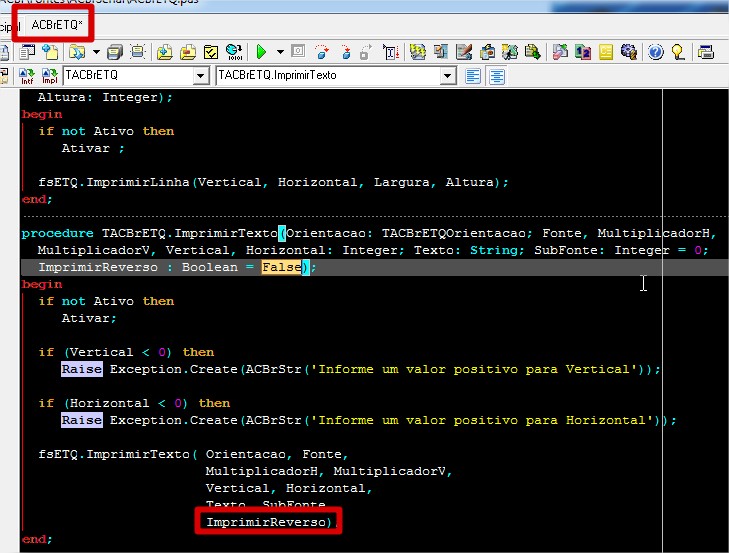Click 'ImprimirReverso)' last argument of call
The height and width of the screenshot is (553, 729).
pos(269,522)
